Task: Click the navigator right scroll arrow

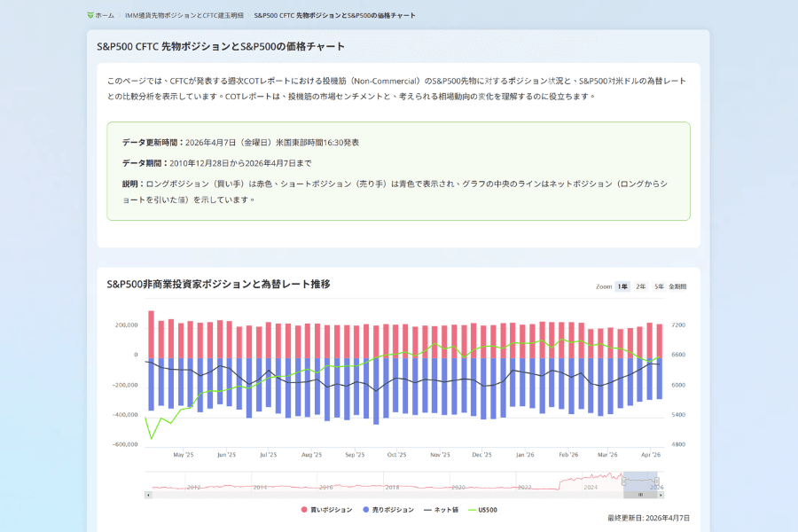Action: coord(661,494)
